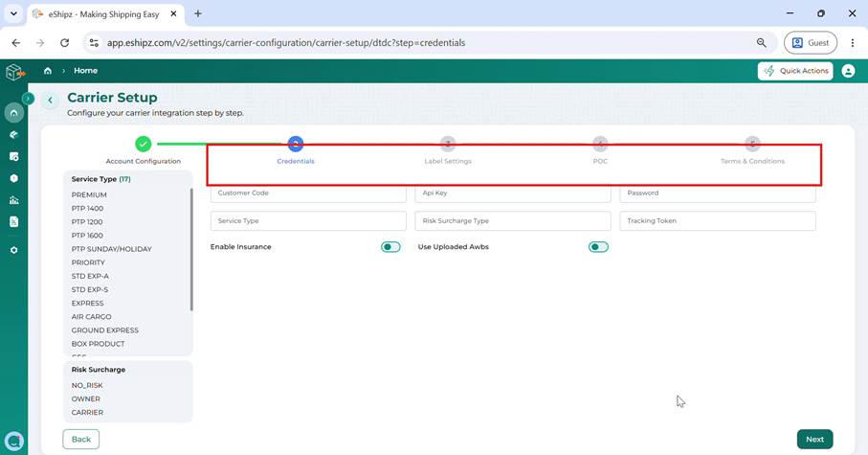Open the Home dashboard icon in sidebar
Viewport: 868px width, 455px height.
(x=13, y=113)
